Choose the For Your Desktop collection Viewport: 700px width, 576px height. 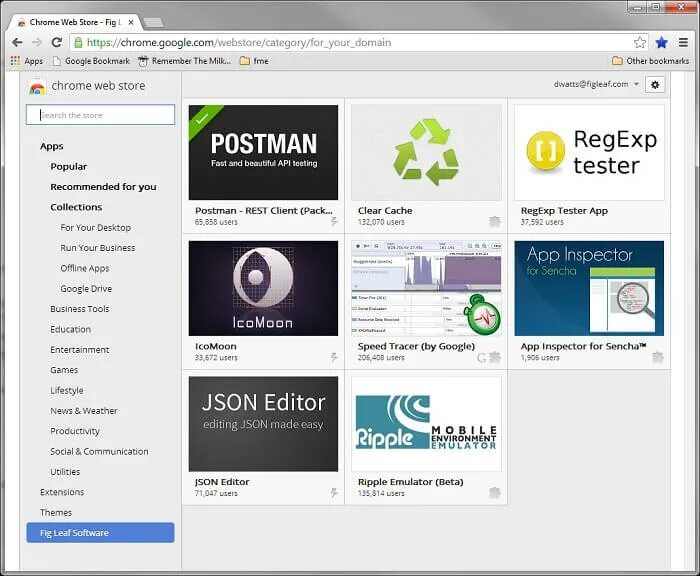click(x=96, y=227)
